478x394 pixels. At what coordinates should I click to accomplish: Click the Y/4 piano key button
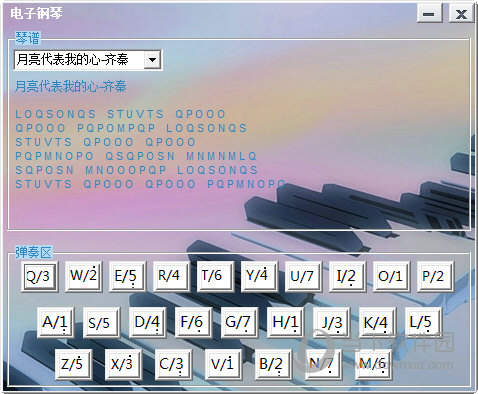pyautogui.click(x=259, y=277)
